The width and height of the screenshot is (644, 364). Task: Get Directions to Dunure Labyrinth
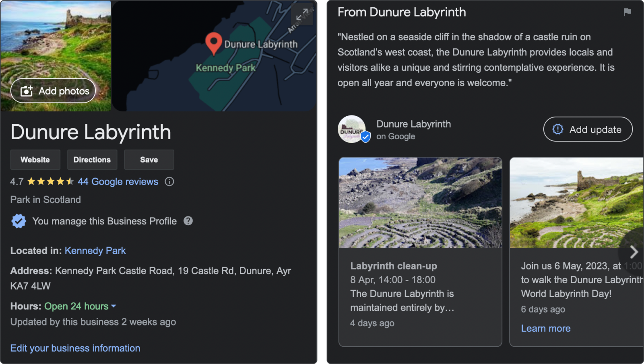click(x=92, y=160)
